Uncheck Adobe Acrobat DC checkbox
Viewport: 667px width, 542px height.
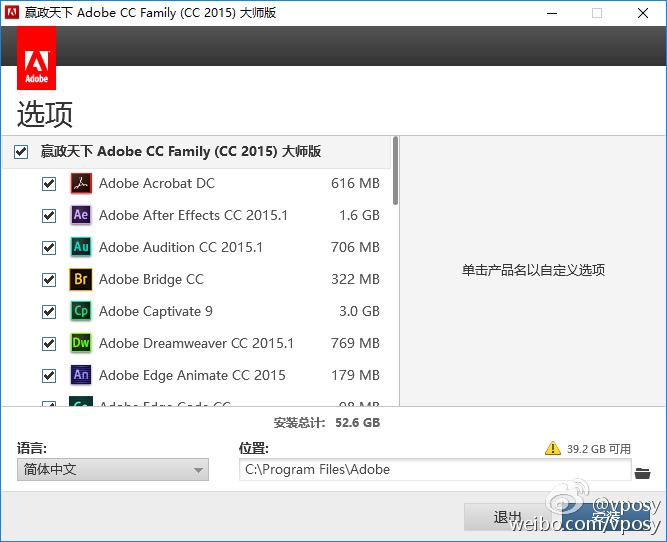49,184
